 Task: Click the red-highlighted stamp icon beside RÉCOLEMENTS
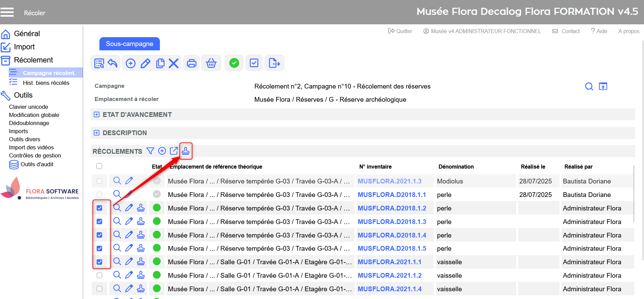tap(186, 151)
